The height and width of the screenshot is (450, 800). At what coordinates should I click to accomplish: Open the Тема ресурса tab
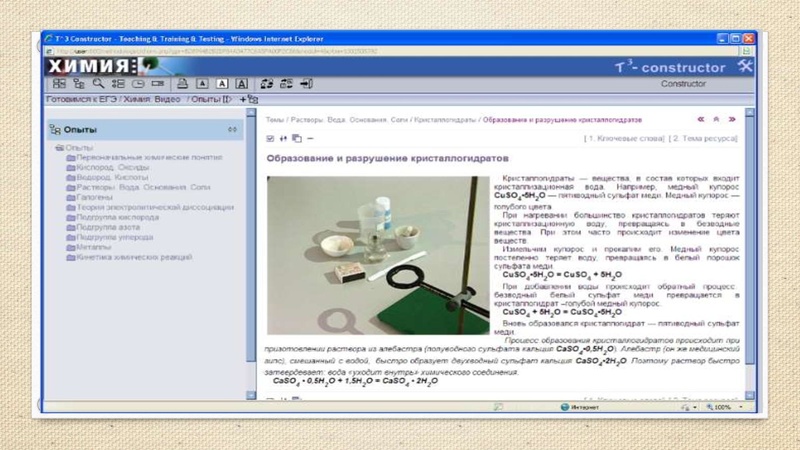tap(703, 138)
